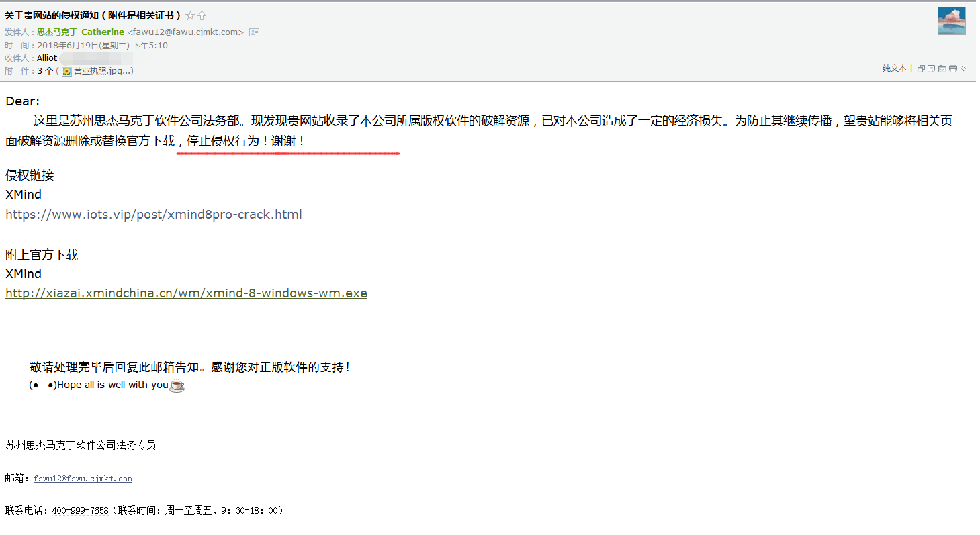The width and height of the screenshot is (980, 535).
Task: Open the xmind8pro-crack.html infringing link
Action: point(154,215)
